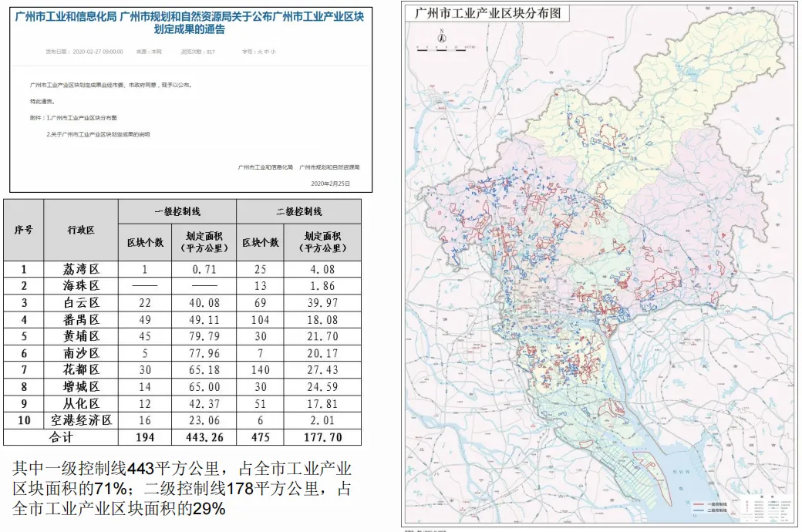Click 荔湾区 first-level area 0.71
This screenshot has width=802, height=532.
click(x=204, y=269)
